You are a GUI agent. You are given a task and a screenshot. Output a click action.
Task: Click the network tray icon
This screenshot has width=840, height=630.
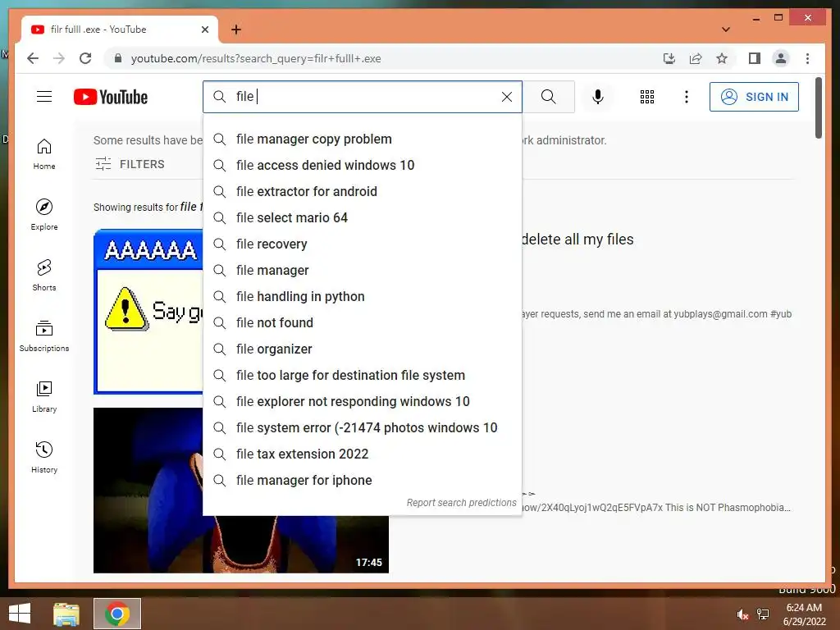763,614
